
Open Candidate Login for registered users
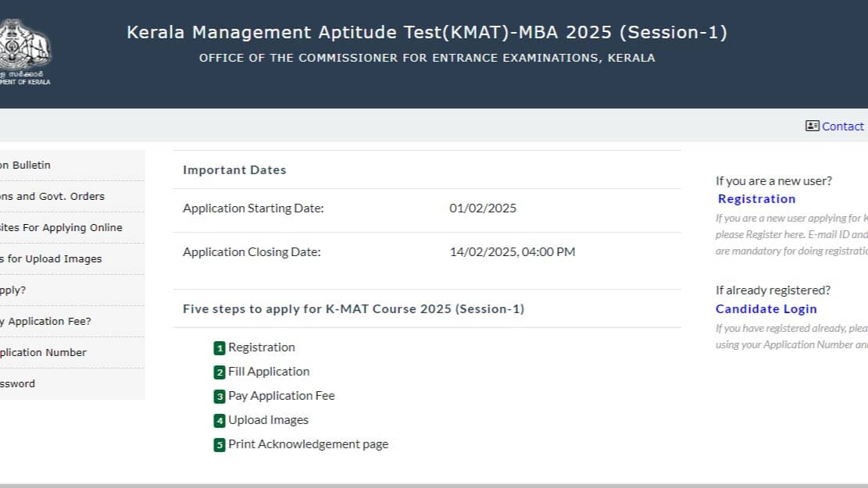click(766, 308)
